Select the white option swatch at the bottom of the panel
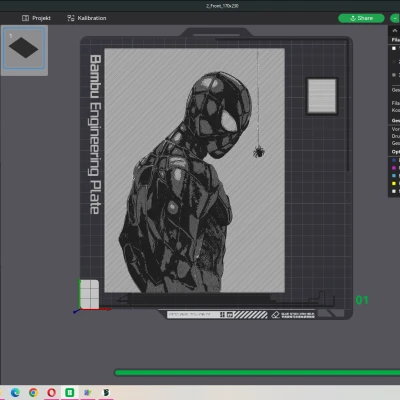Screen dimensions: 400x400 coord(394,191)
